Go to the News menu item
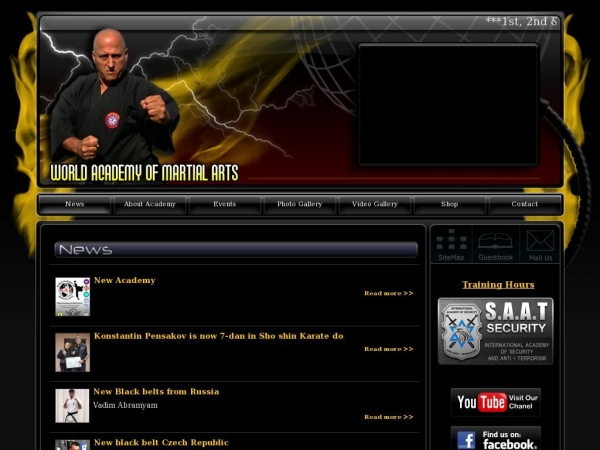 coord(75,204)
